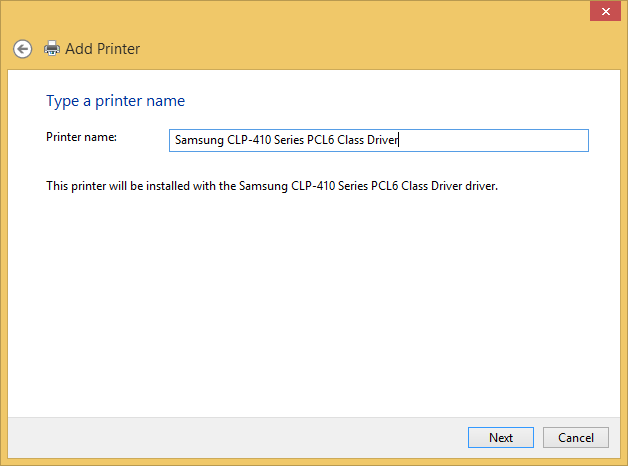The height and width of the screenshot is (466, 628).
Task: Abort setup with the Cancel button
Action: (576, 437)
